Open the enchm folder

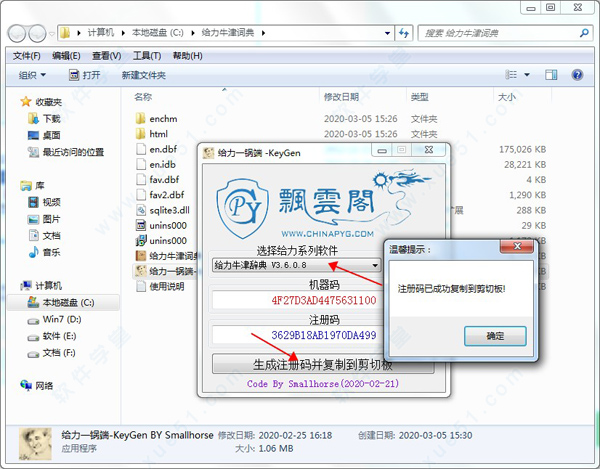(x=157, y=119)
